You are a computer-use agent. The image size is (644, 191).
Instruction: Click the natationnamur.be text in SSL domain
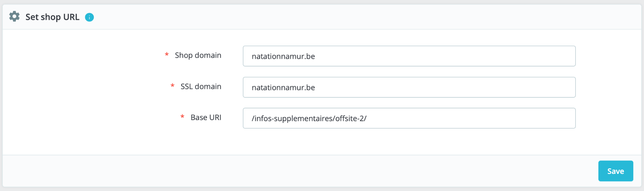pos(283,88)
